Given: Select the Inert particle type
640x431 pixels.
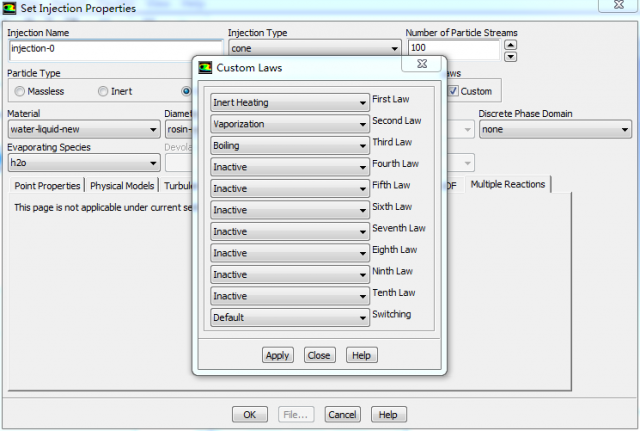Looking at the screenshot, I should click(102, 92).
